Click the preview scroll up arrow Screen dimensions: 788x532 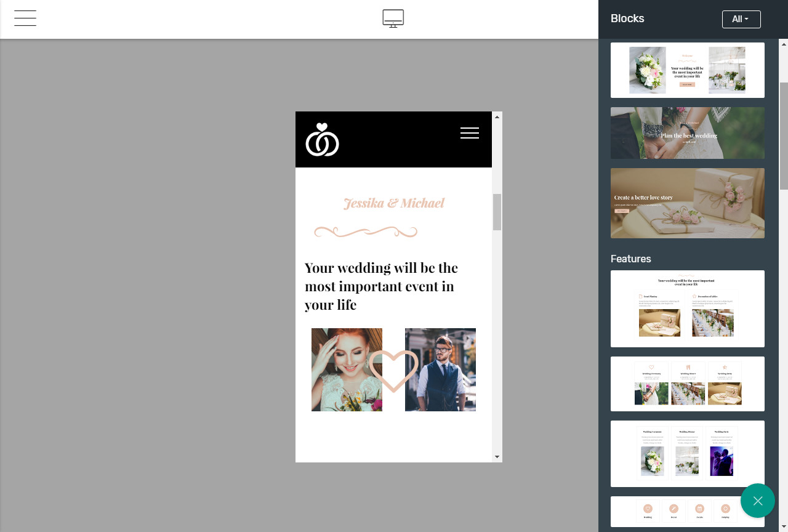(x=497, y=116)
